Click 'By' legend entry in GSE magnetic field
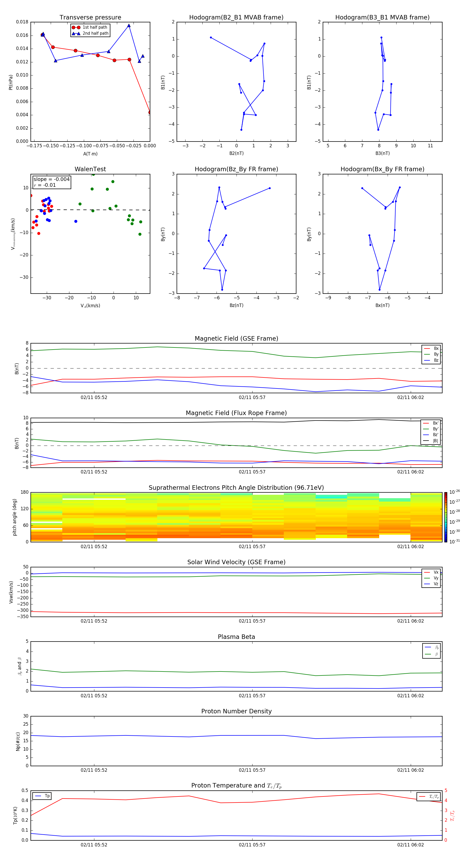The height and width of the screenshot is (868, 473). pyautogui.click(x=431, y=355)
